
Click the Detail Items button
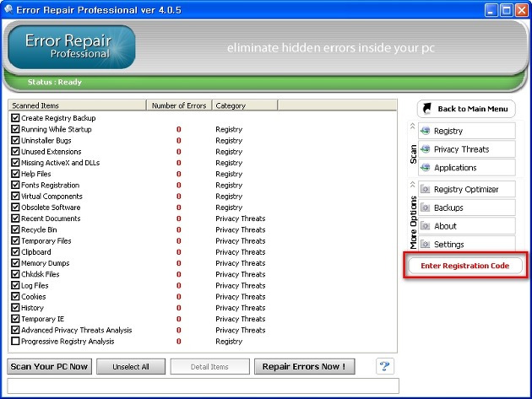(209, 366)
